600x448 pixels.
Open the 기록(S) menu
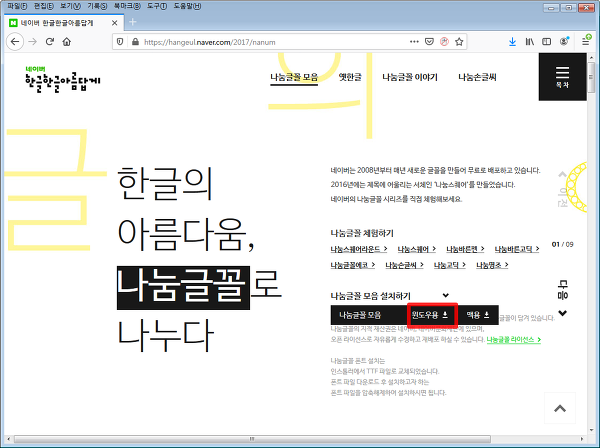(97, 6)
